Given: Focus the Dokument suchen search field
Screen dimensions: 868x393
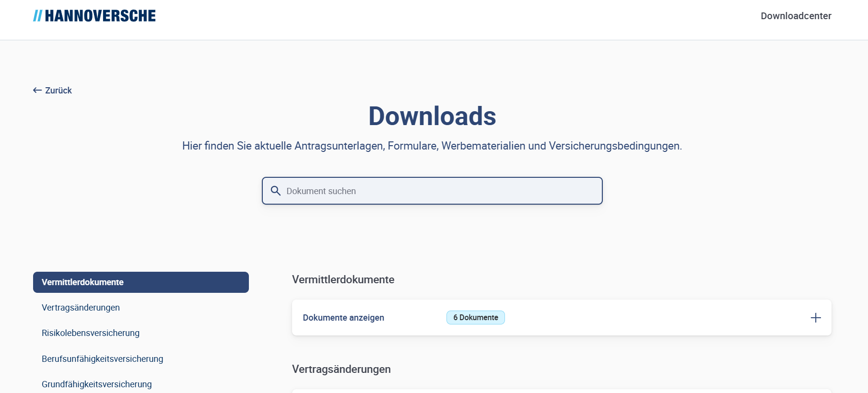Looking at the screenshot, I should (x=441, y=191).
